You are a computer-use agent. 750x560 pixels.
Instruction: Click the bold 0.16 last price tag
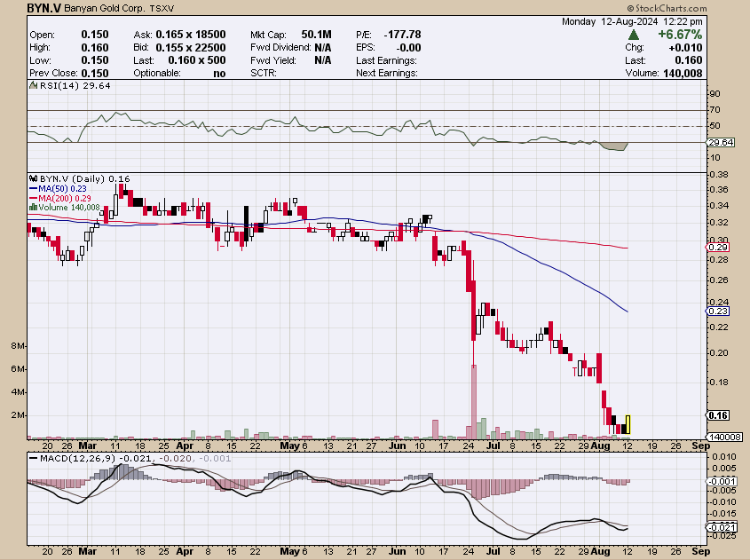point(718,415)
